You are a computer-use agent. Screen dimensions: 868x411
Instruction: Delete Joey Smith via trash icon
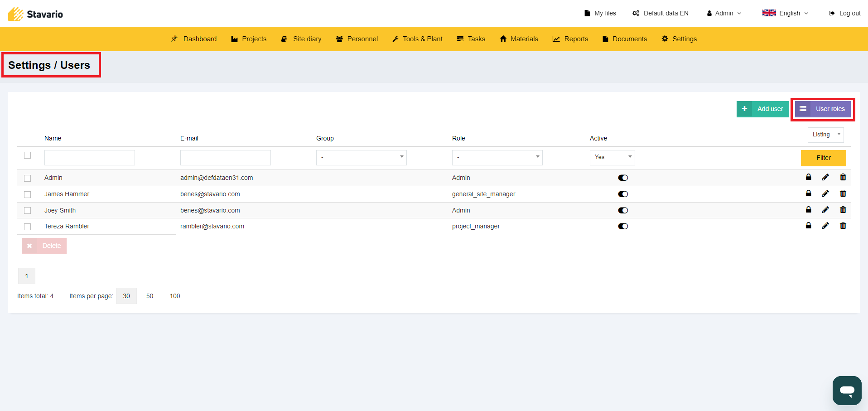click(843, 210)
